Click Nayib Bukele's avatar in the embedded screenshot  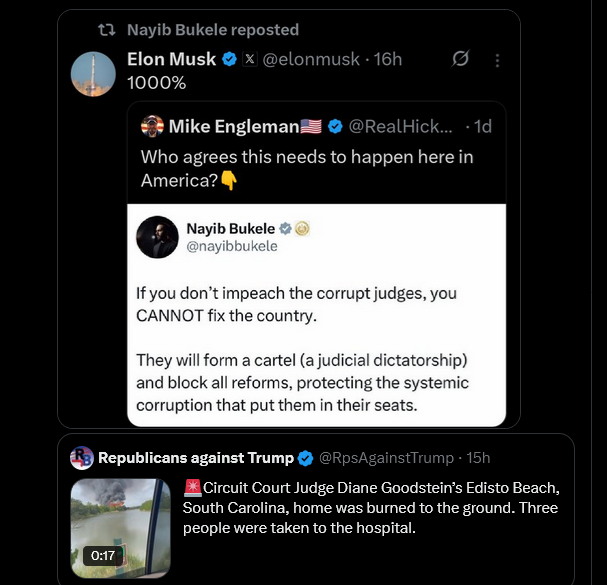(157, 237)
